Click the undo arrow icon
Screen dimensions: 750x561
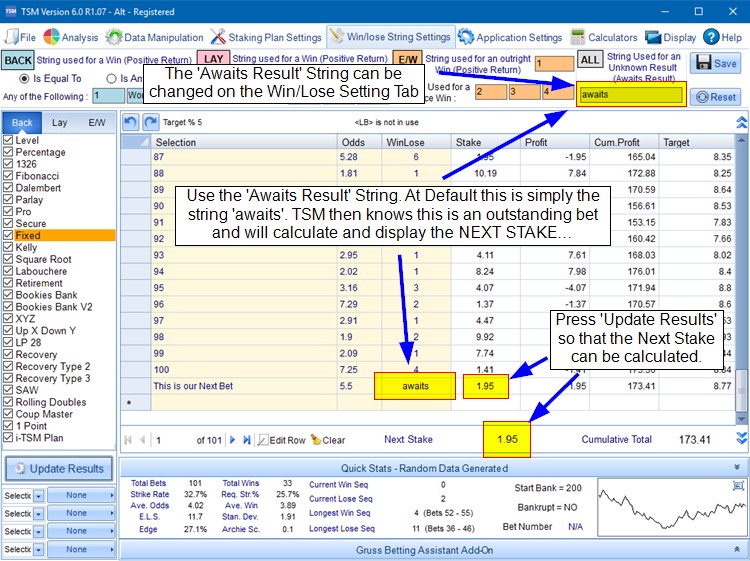[x=131, y=122]
